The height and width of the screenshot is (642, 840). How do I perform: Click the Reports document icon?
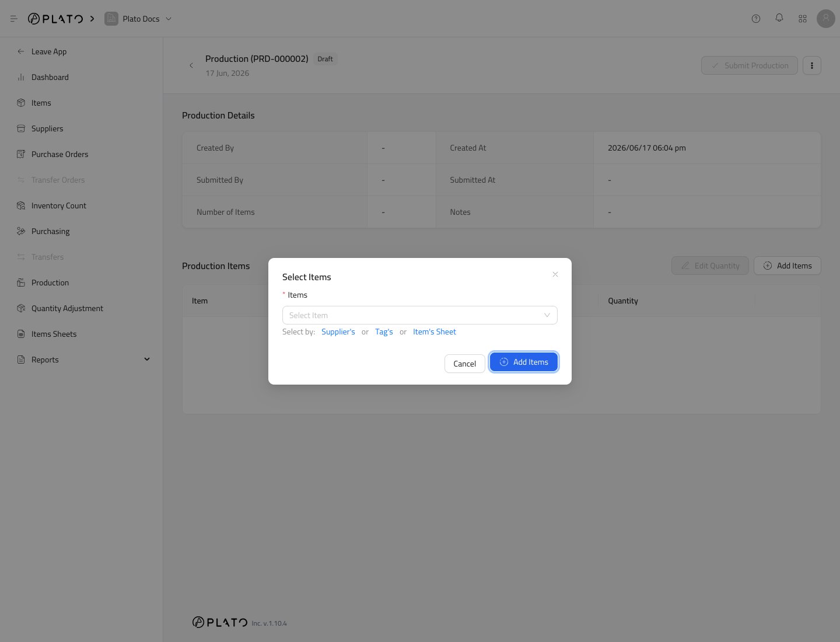[x=21, y=360]
